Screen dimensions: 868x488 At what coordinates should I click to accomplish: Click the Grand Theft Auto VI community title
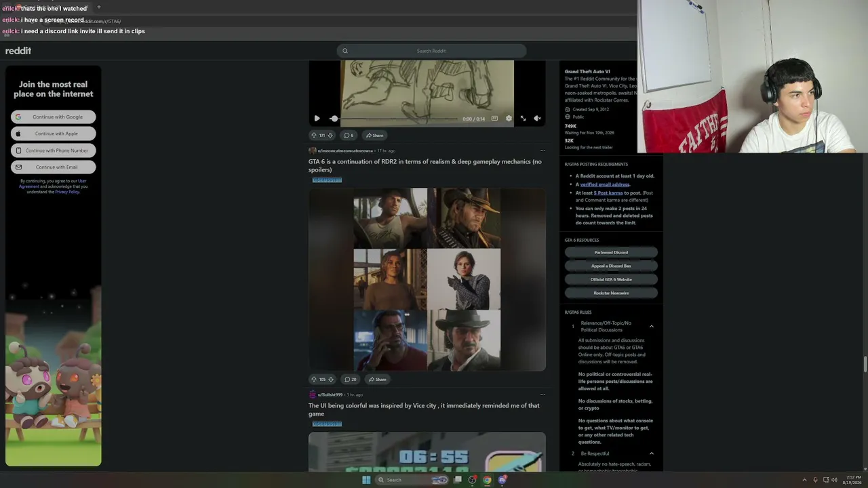tap(587, 71)
